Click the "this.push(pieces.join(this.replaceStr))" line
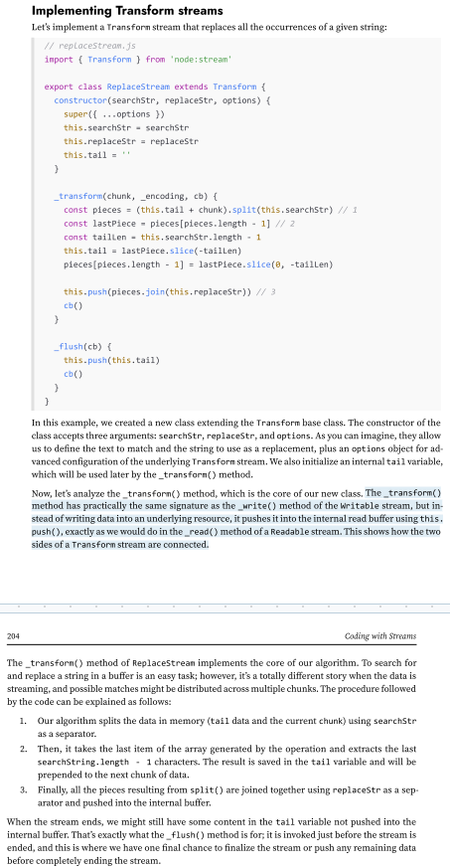Viewport: 450px width, 868px height. (x=169, y=291)
